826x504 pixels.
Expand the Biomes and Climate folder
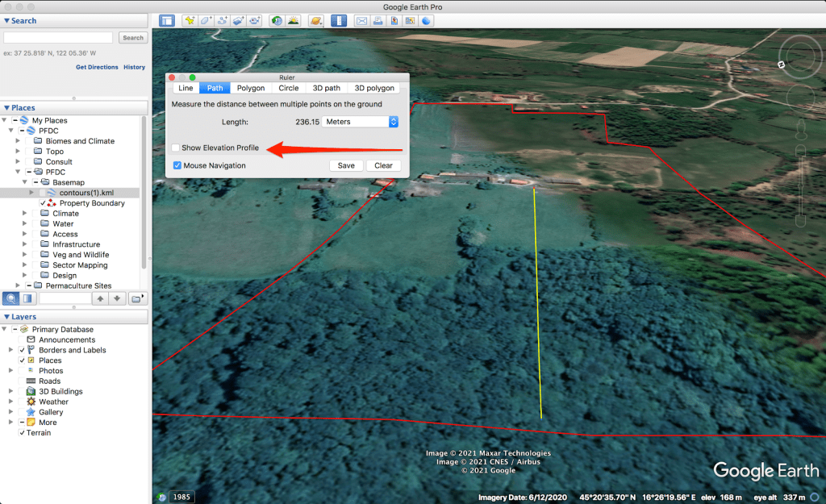tap(18, 141)
